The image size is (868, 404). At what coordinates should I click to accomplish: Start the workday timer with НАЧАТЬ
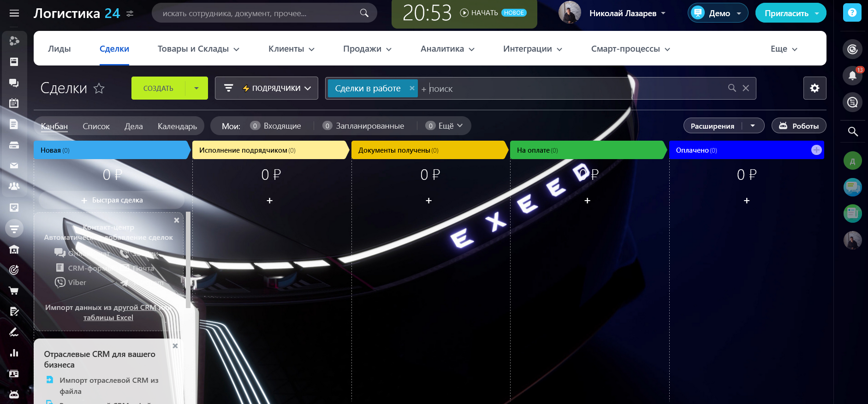[x=479, y=13]
